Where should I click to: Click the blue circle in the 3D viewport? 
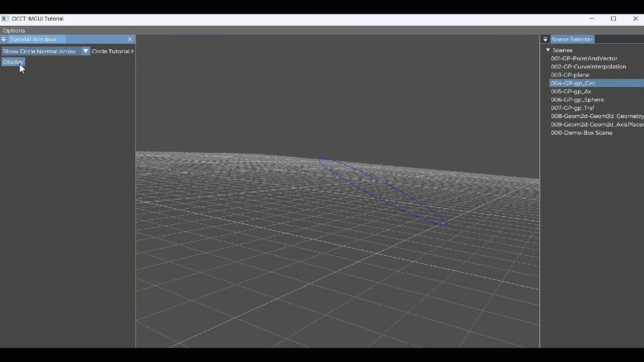point(382,191)
